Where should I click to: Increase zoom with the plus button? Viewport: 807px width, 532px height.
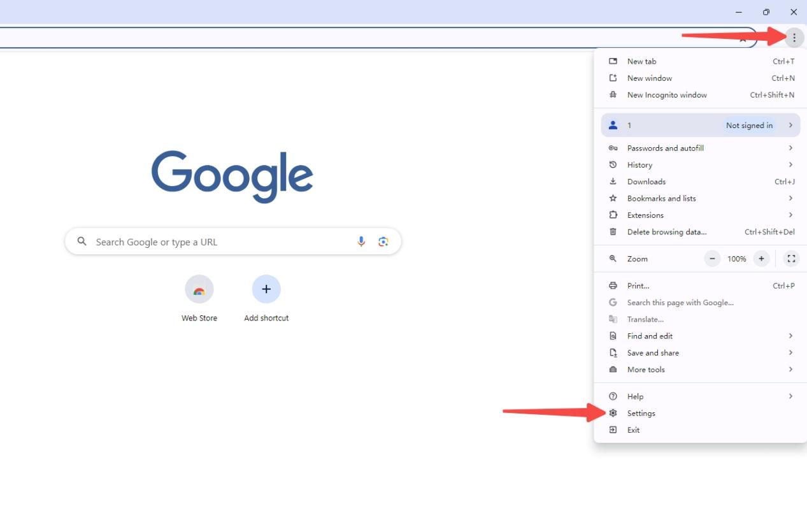pyautogui.click(x=761, y=259)
